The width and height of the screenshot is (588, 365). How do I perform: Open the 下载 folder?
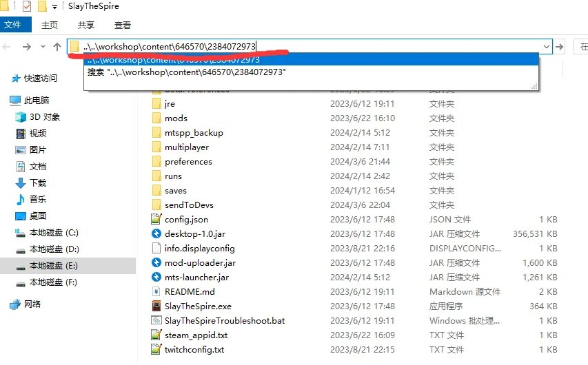pos(31,183)
